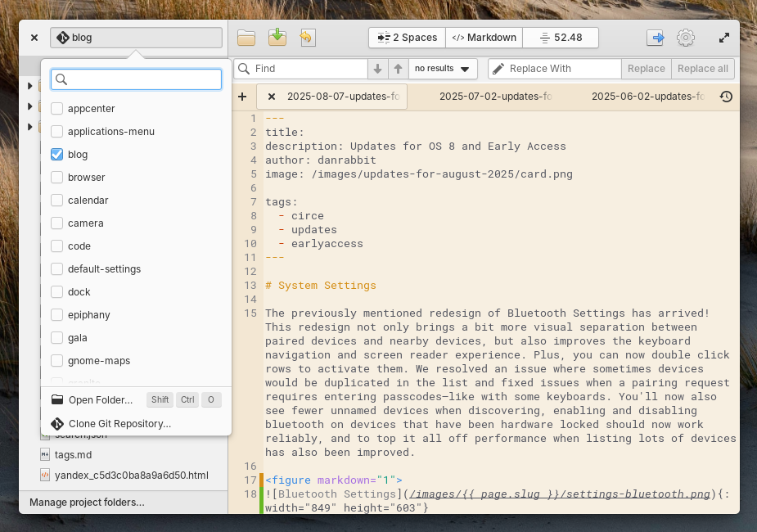Add a new tab with the plus icon
This screenshot has height=532, width=757.
(242, 97)
